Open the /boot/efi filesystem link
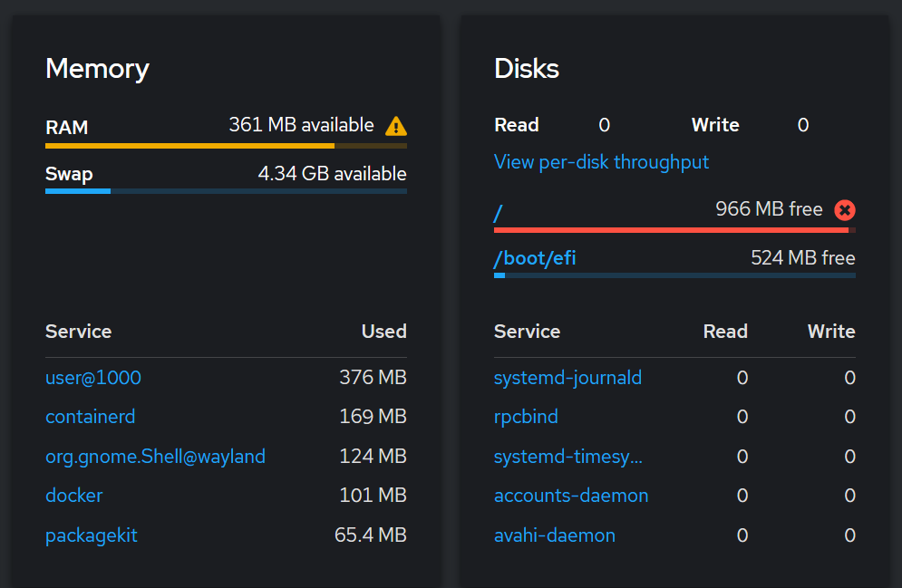Image resolution: width=902 pixels, height=588 pixels. 535,258
